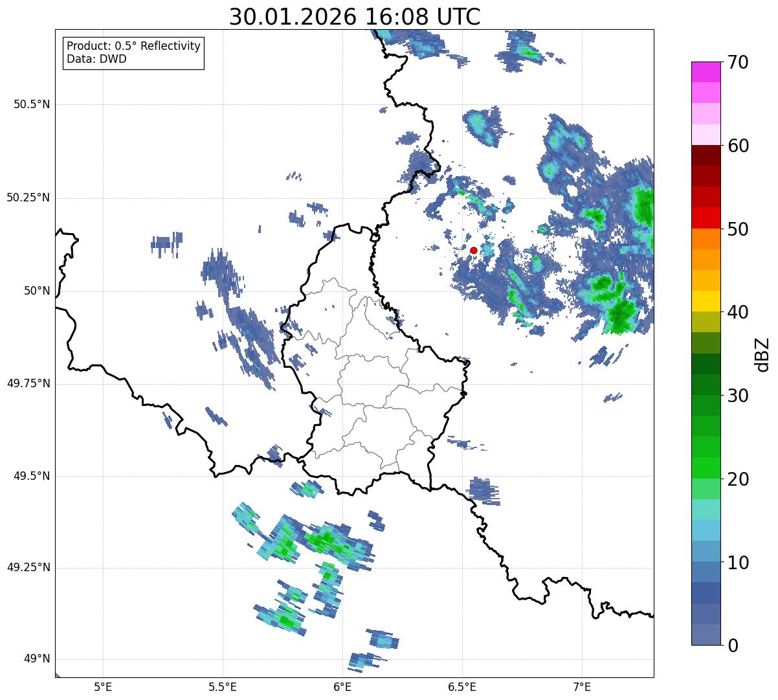The width and height of the screenshot is (778, 700).
Task: Click the 5.5°E longitude tick label
Action: click(223, 686)
